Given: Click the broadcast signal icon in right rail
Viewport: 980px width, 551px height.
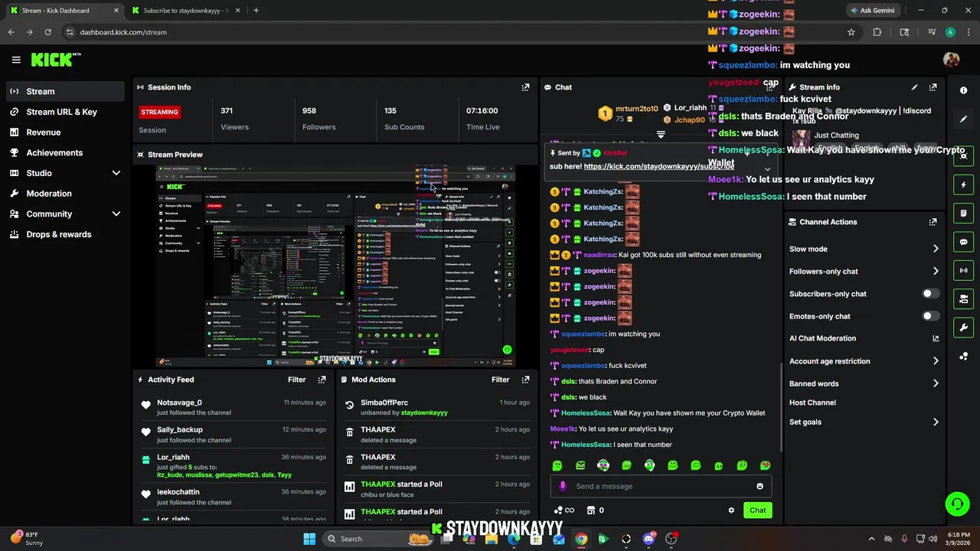Looking at the screenshot, I should [x=963, y=270].
